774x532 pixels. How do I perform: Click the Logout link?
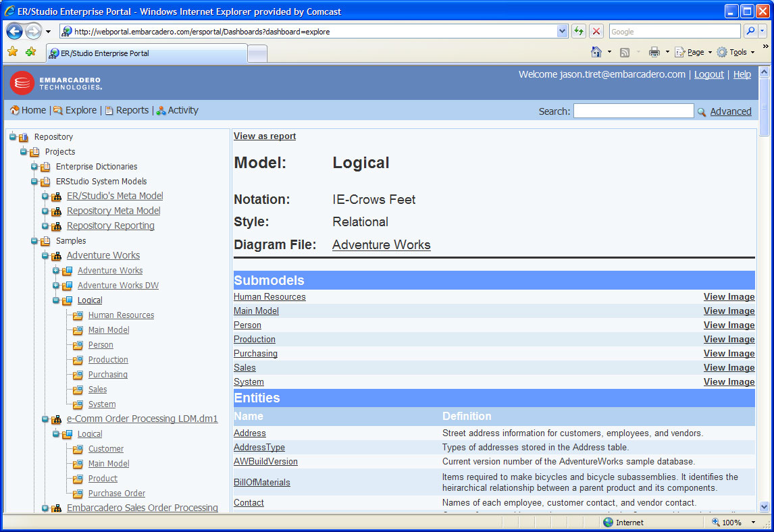tap(709, 74)
